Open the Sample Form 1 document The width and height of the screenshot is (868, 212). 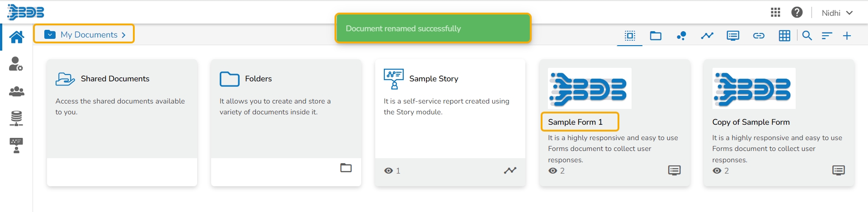coord(575,122)
